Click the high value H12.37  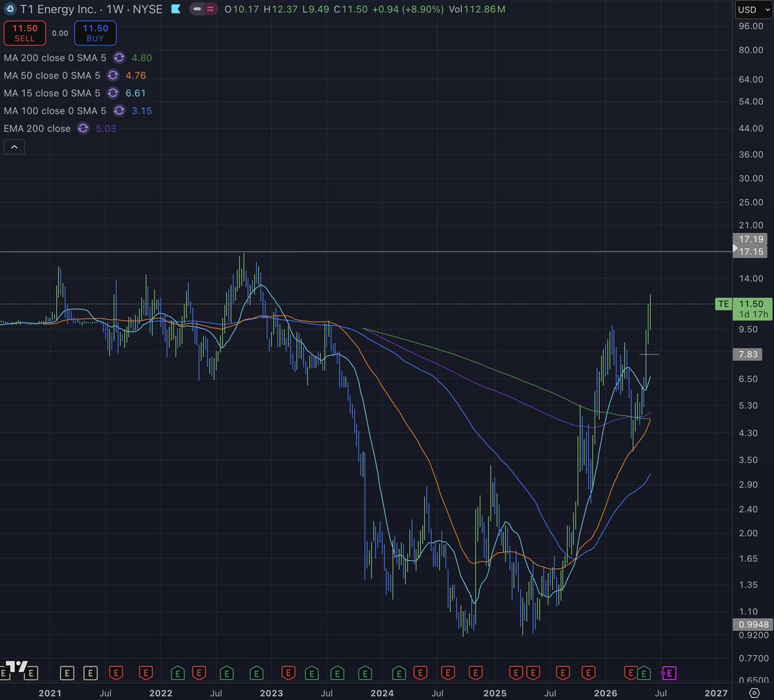[281, 10]
